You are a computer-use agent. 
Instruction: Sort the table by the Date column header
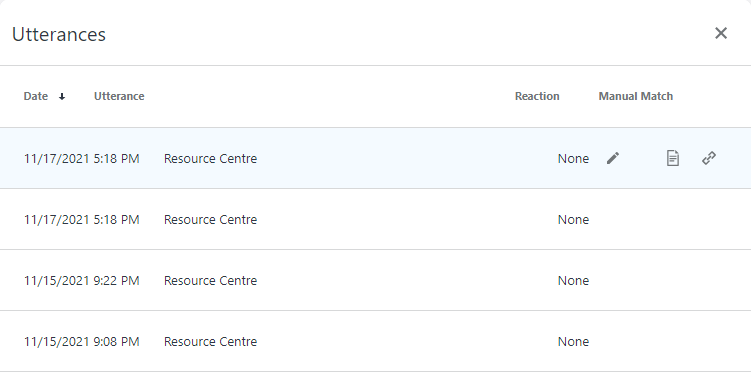pos(36,96)
